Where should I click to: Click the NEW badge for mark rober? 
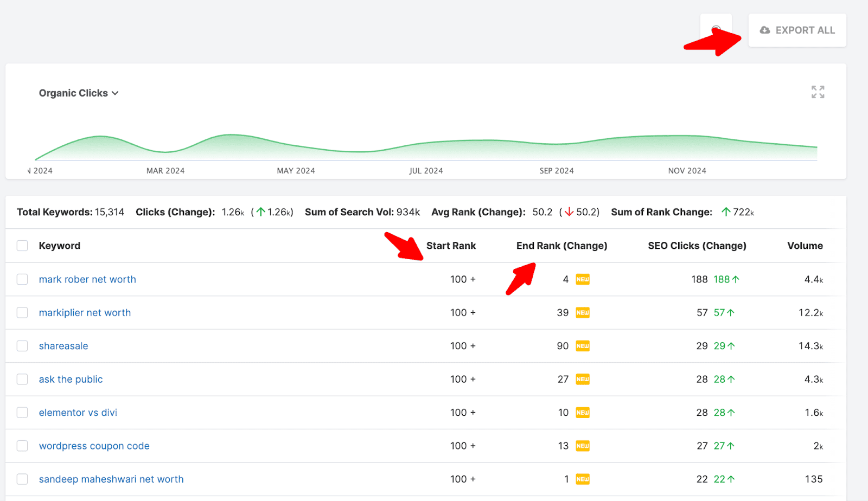click(583, 279)
